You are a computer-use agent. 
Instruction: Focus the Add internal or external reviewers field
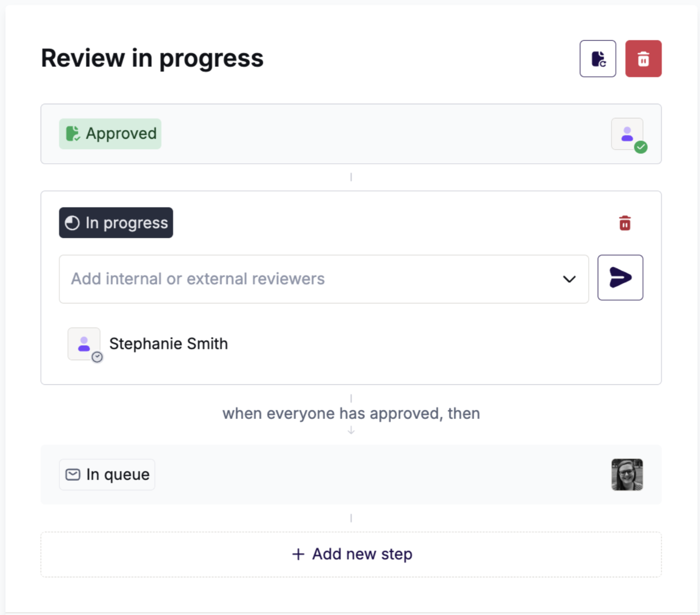pos(324,279)
